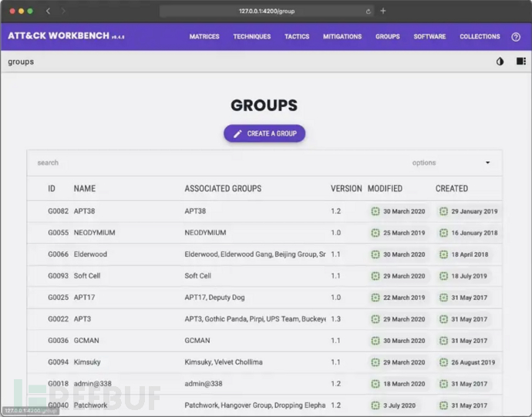Sort by the MODIFIED column header
Screen dimensions: 532x417
click(385, 188)
